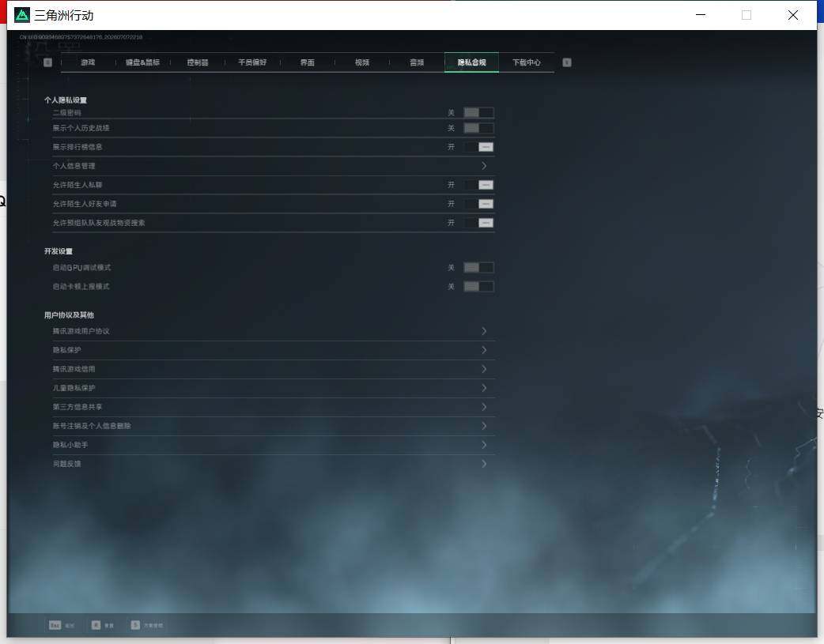Click the 隐私保护 label

(66, 350)
